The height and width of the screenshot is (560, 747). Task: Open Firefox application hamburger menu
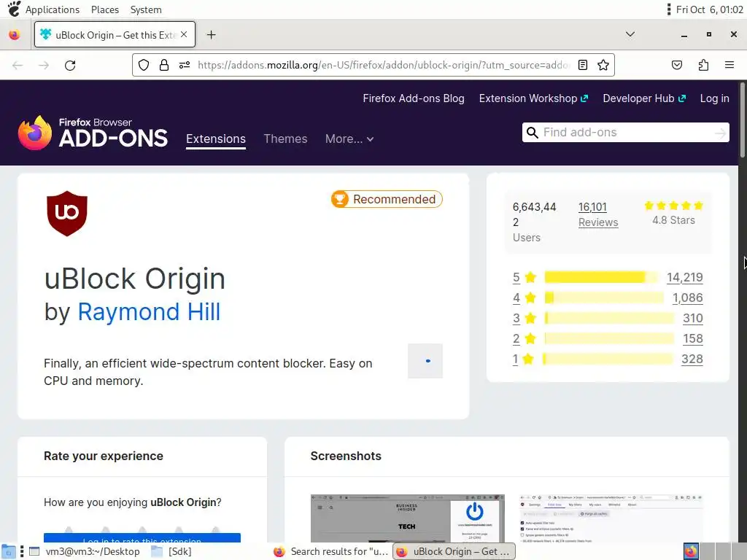729,65
